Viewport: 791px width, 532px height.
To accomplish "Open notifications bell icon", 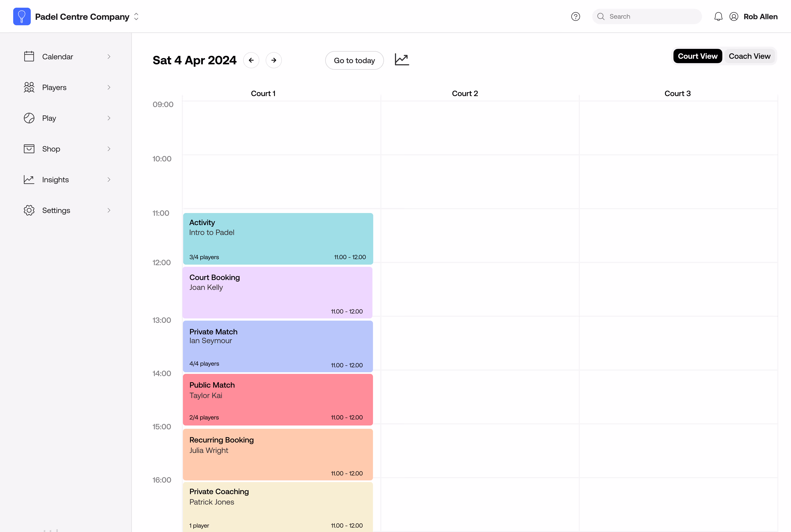I will pyautogui.click(x=718, y=16).
